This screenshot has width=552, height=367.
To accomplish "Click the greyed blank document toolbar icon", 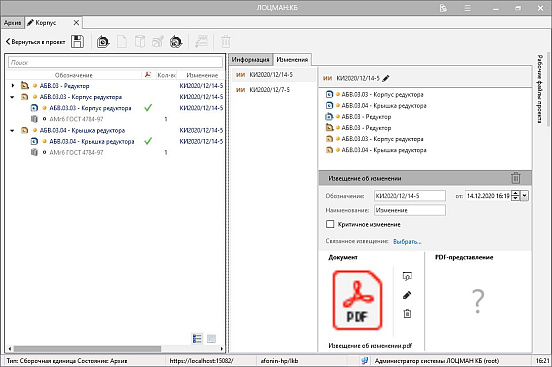I will (122, 42).
